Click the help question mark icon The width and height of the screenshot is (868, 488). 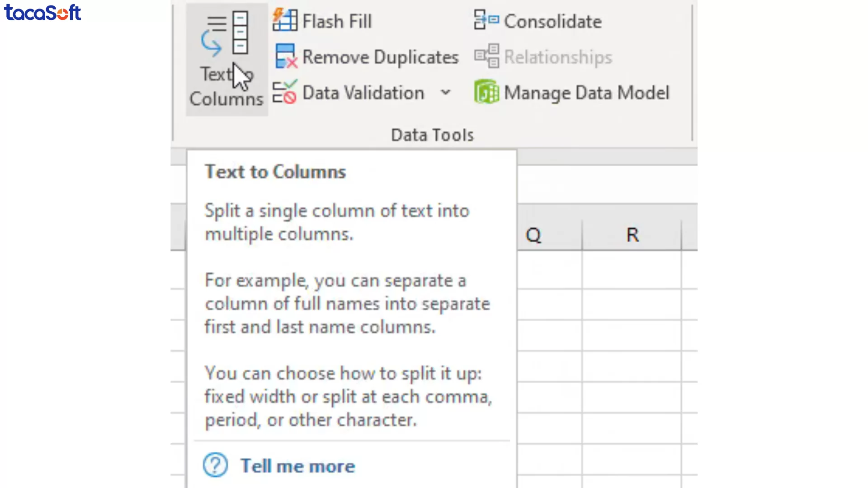pos(216,465)
